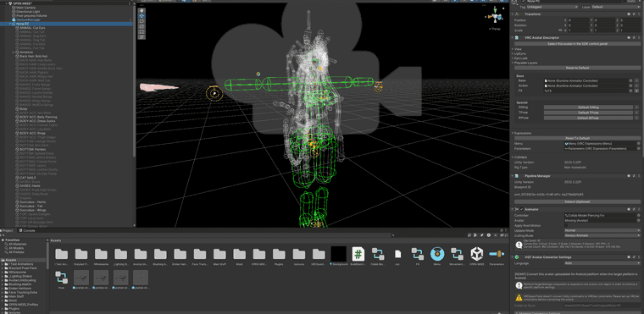Open VQT Avatar Converter Settings options menu

click(x=640, y=257)
